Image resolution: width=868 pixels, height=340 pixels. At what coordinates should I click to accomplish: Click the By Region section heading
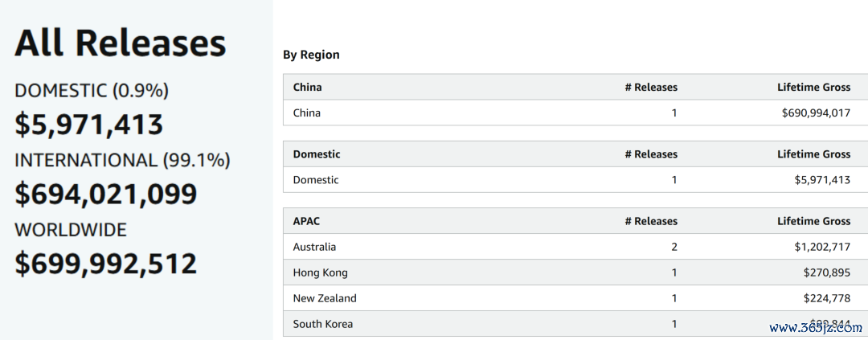point(311,55)
